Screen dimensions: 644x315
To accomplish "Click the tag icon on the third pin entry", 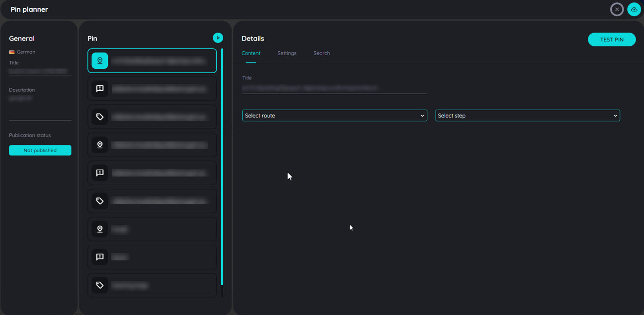I will [x=100, y=117].
